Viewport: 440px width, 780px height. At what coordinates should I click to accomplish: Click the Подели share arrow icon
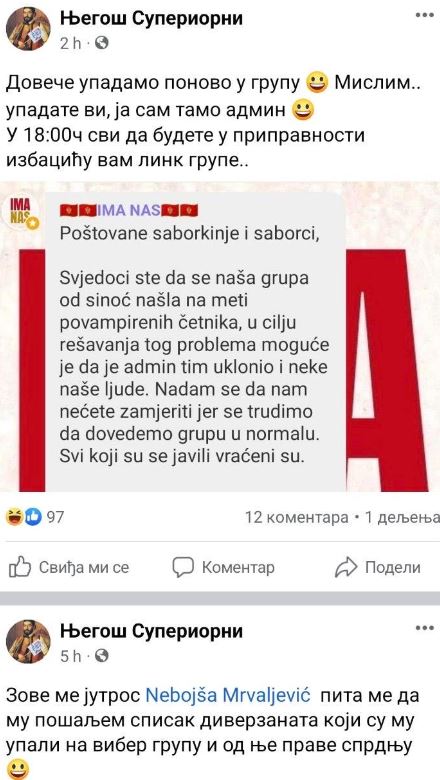pos(347,567)
